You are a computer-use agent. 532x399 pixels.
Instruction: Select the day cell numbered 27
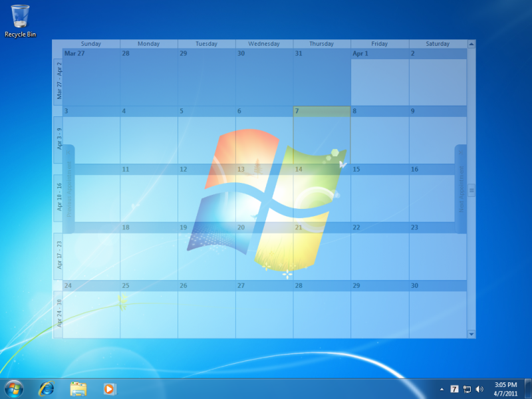pyautogui.click(x=264, y=309)
